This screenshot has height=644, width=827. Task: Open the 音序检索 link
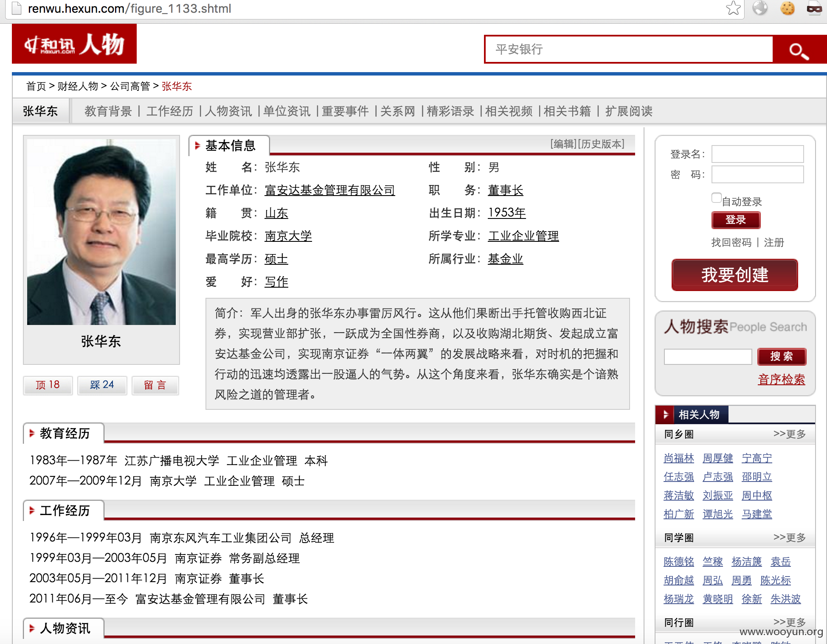click(x=782, y=379)
